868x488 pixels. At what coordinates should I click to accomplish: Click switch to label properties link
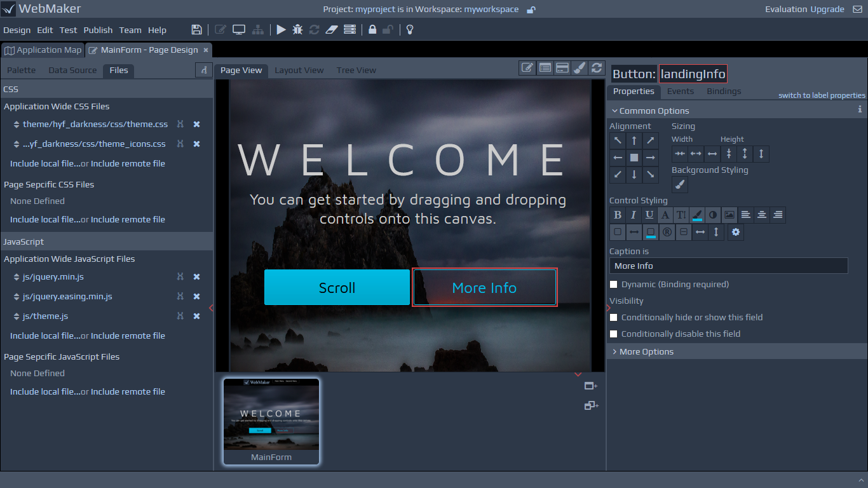822,95
